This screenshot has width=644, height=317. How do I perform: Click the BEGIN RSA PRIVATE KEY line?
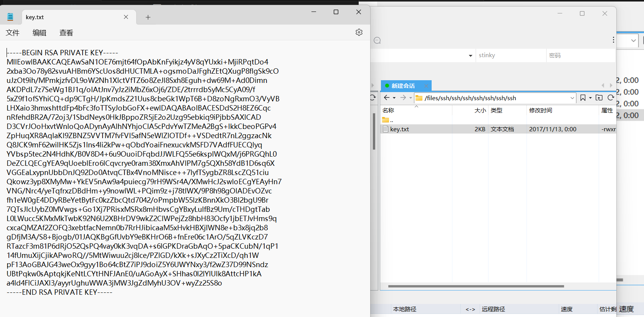pyautogui.click(x=62, y=53)
